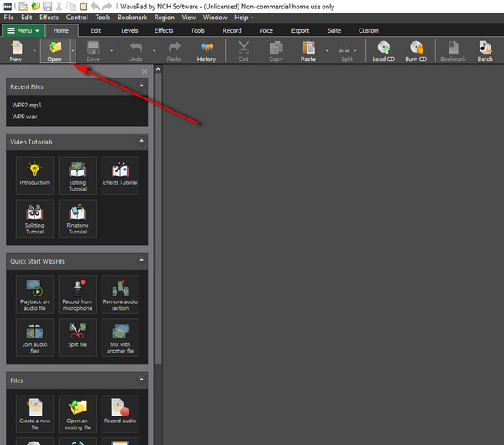The height and width of the screenshot is (445, 504).
Task: Open the Help menu
Action: point(241,18)
